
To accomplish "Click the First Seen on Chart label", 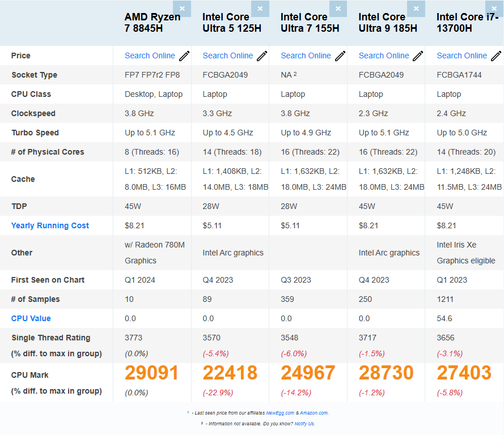I will [x=48, y=280].
